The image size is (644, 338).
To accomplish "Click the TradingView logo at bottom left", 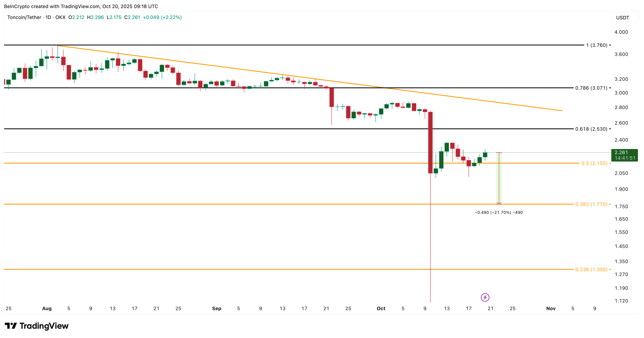I will tap(37, 326).
